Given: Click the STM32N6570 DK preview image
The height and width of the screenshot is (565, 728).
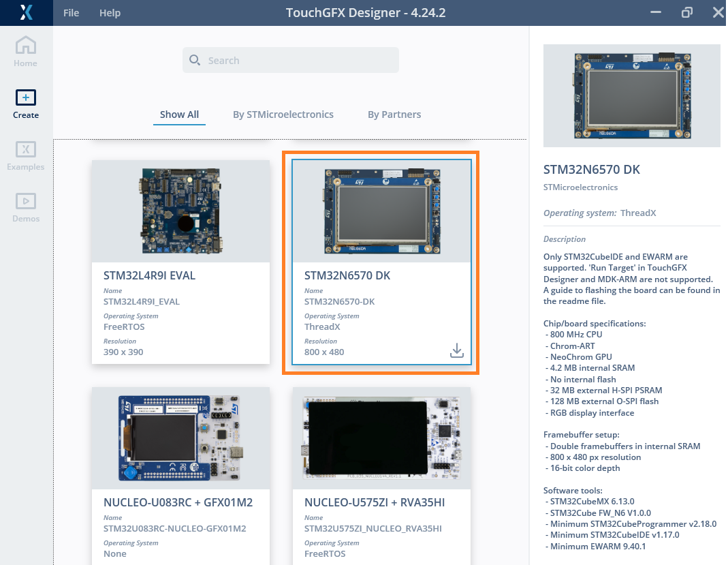Looking at the screenshot, I should coord(631,95).
